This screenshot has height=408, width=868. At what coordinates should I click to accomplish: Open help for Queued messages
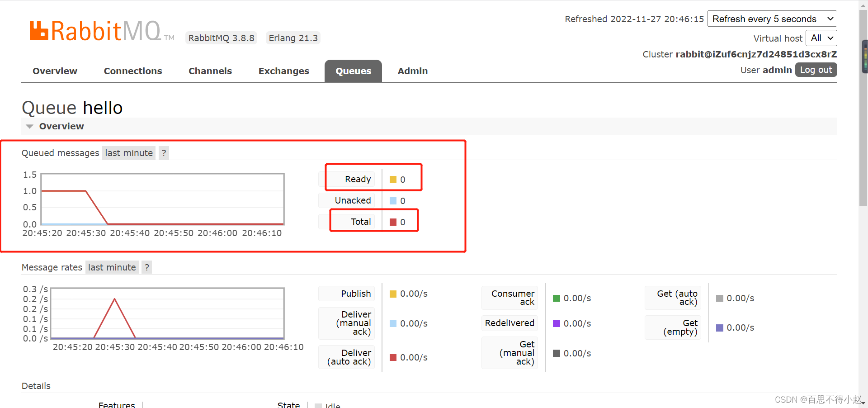coord(164,153)
